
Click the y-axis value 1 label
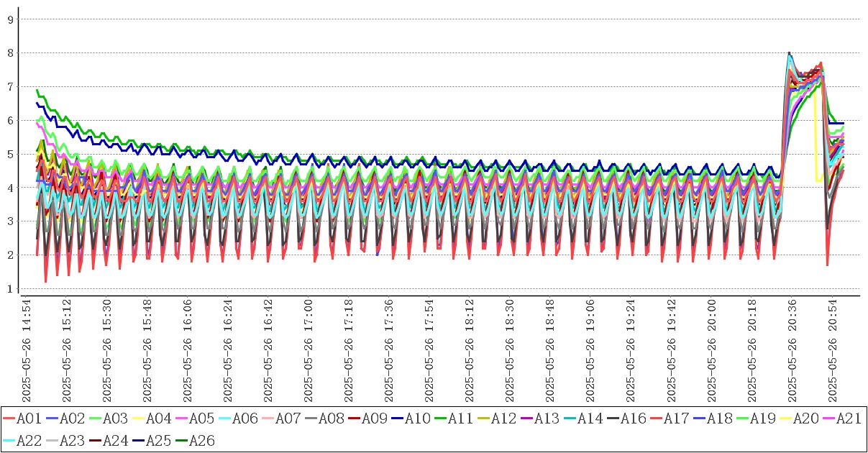[10, 289]
